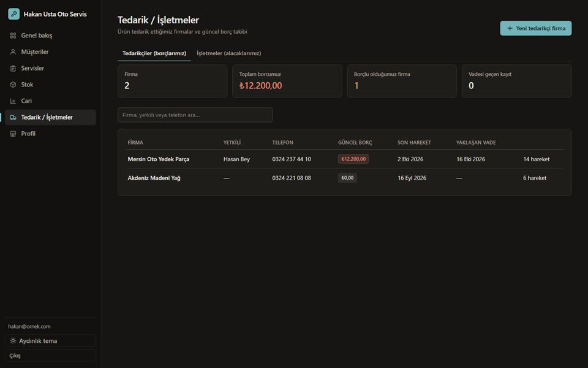Select Profil in the sidebar
Viewport: 588px width, 368px height.
[50, 134]
